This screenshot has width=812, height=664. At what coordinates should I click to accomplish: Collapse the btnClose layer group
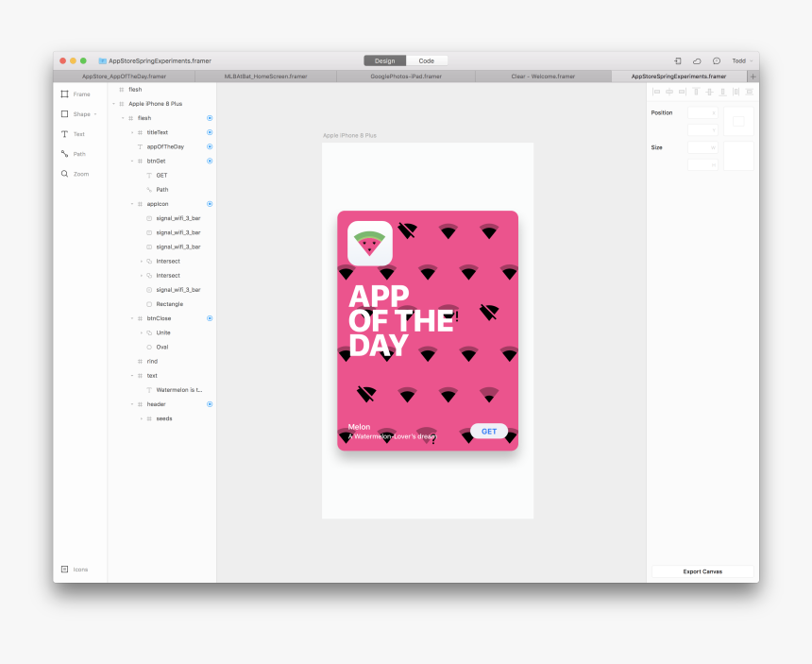(132, 318)
